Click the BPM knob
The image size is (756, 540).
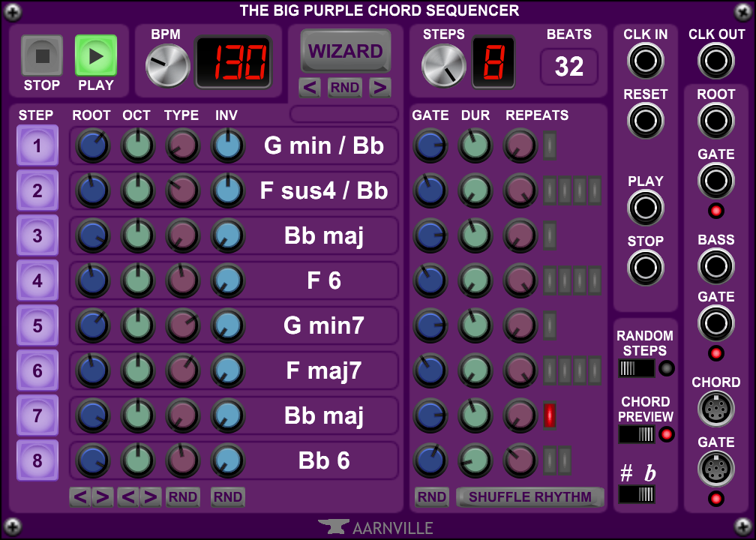coord(166,66)
